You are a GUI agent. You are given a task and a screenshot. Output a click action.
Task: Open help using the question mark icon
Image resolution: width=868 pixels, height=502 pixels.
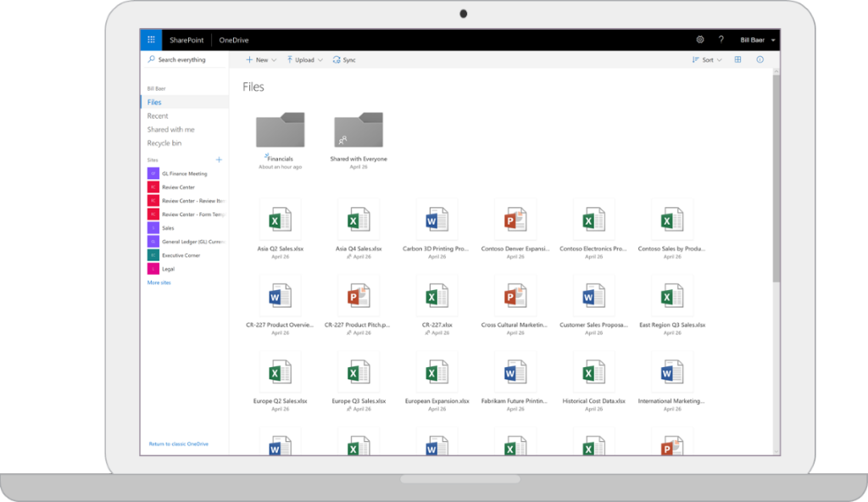[x=721, y=39]
